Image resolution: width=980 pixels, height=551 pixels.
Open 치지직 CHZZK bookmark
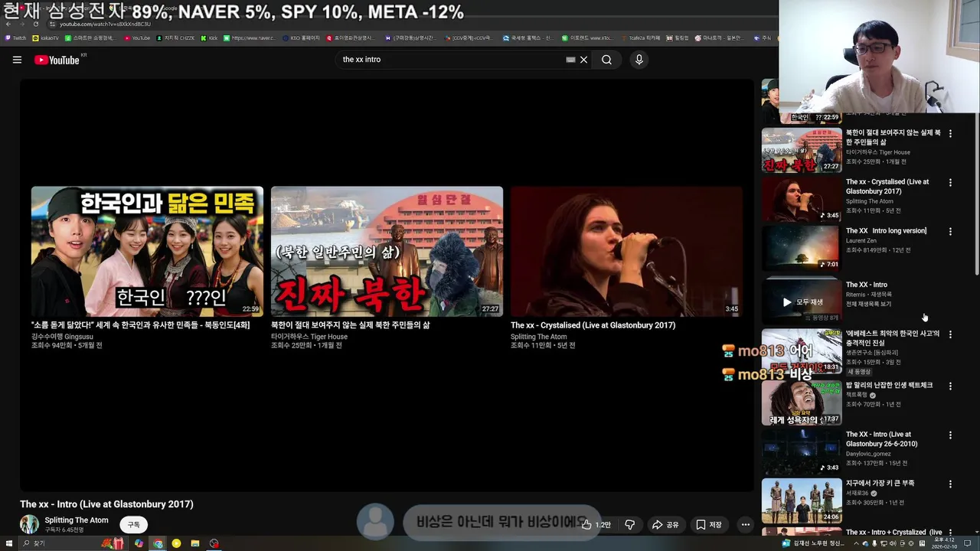(x=175, y=37)
